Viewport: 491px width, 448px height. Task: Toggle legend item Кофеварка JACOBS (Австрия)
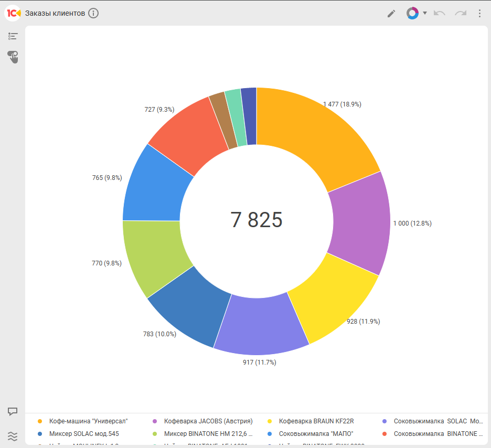(x=208, y=421)
